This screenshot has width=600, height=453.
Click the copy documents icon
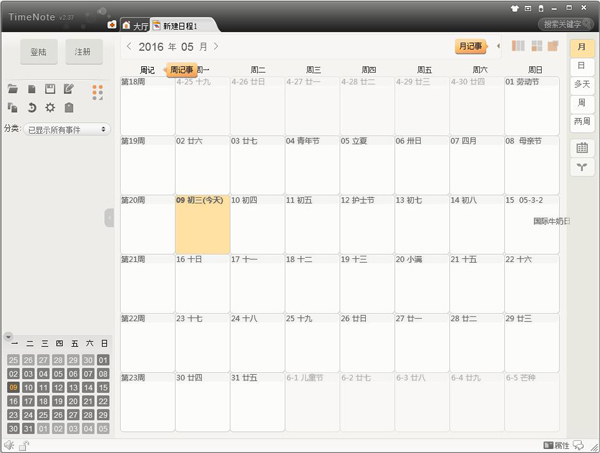(13, 108)
